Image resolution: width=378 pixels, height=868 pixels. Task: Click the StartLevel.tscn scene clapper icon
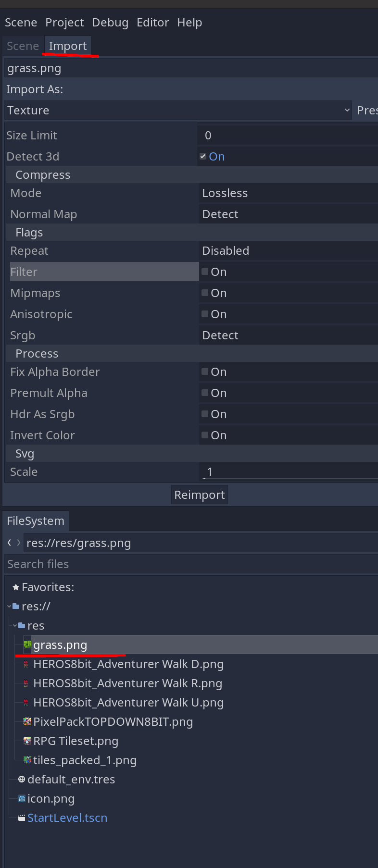[x=22, y=818]
